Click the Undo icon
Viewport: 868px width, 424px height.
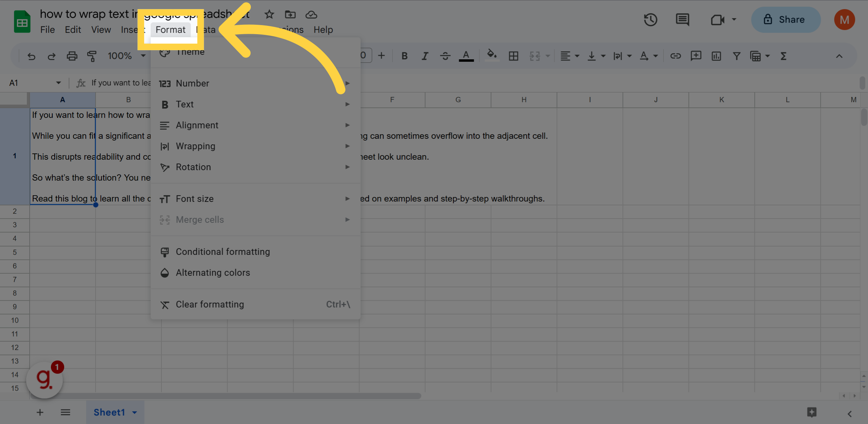pos(31,56)
